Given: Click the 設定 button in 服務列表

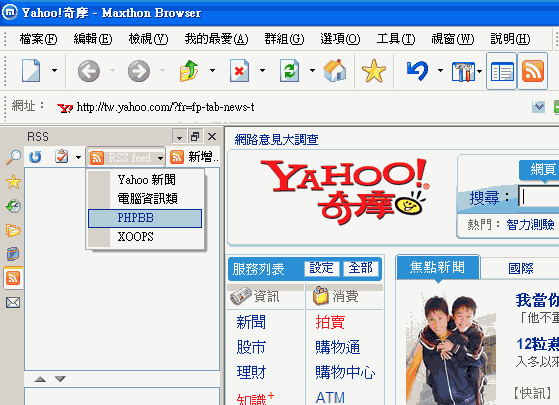Looking at the screenshot, I should (322, 268).
